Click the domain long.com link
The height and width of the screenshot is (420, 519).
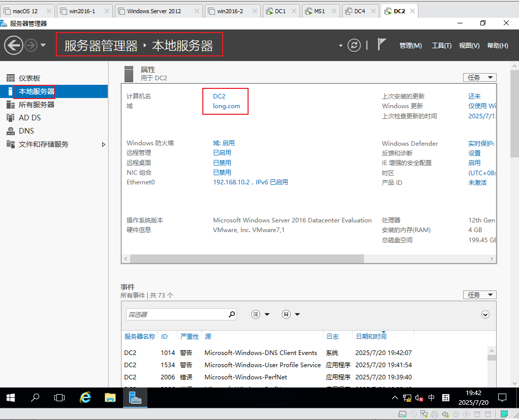(x=226, y=106)
